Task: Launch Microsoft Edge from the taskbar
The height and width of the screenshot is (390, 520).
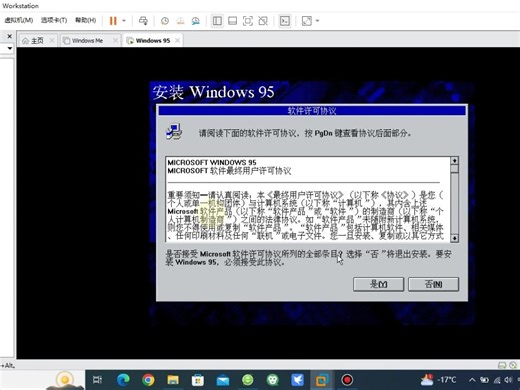Action: 123,380
